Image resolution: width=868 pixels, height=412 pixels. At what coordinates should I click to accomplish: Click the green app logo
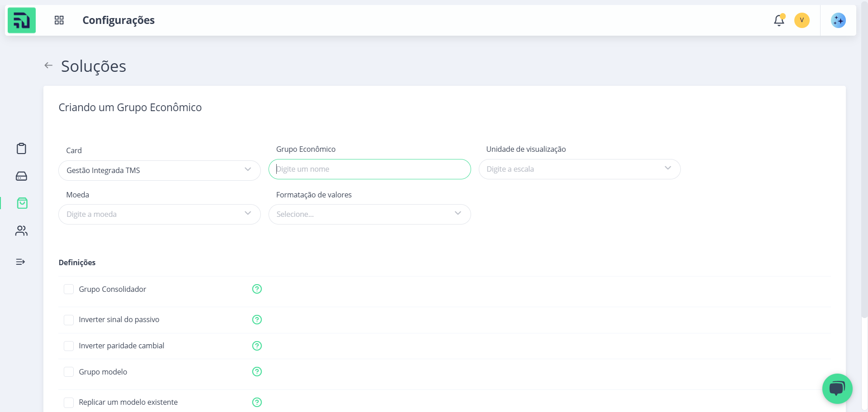[x=22, y=20]
